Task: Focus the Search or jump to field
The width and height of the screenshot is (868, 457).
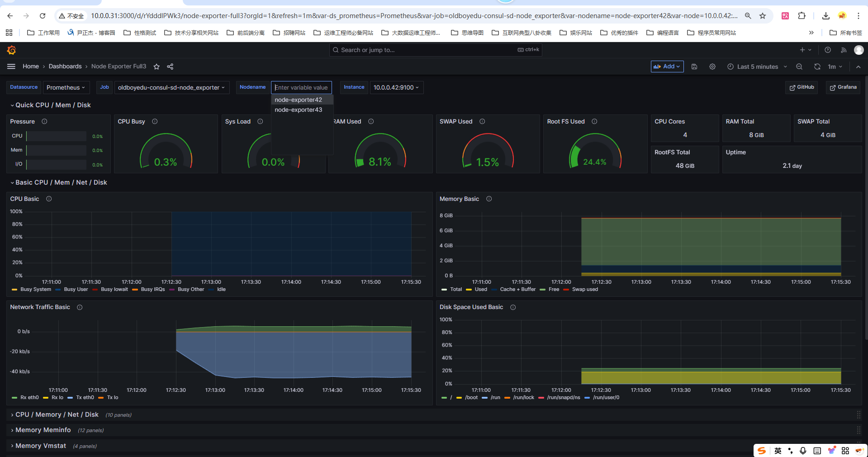Action: point(436,50)
